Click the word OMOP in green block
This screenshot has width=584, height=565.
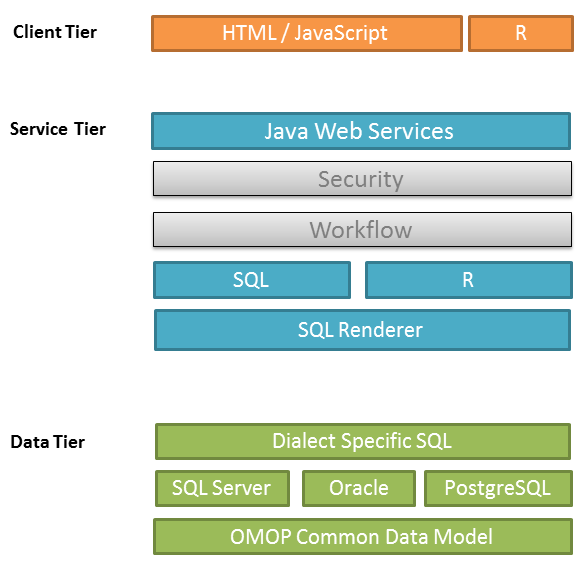pyautogui.click(x=260, y=537)
